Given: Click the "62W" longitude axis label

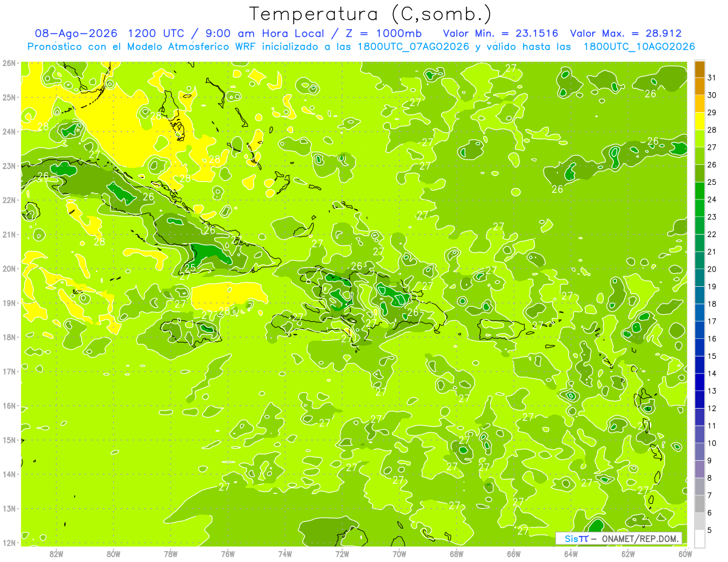Looking at the screenshot, I should [628, 554].
